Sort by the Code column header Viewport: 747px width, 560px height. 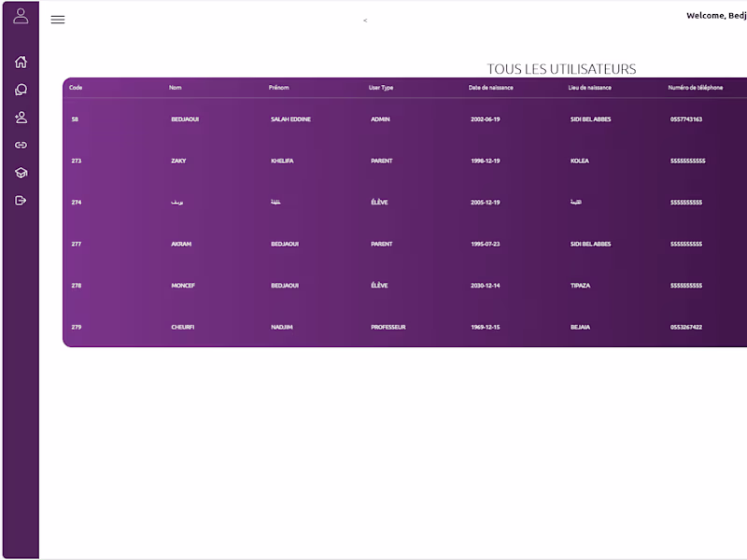[76, 88]
